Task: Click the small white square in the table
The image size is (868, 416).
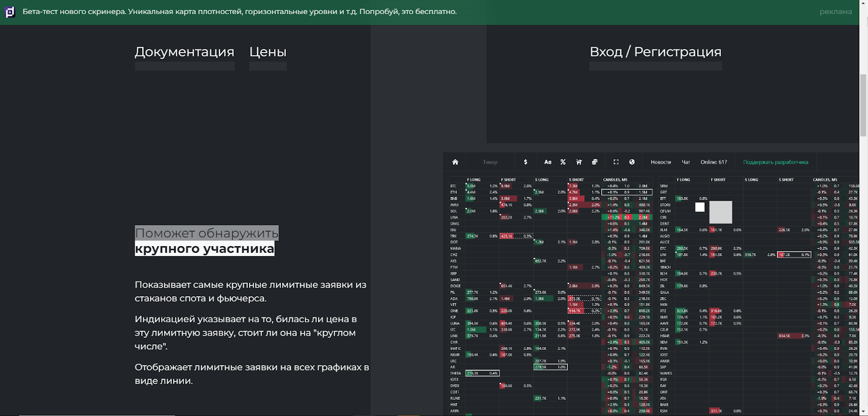Action: [700, 207]
